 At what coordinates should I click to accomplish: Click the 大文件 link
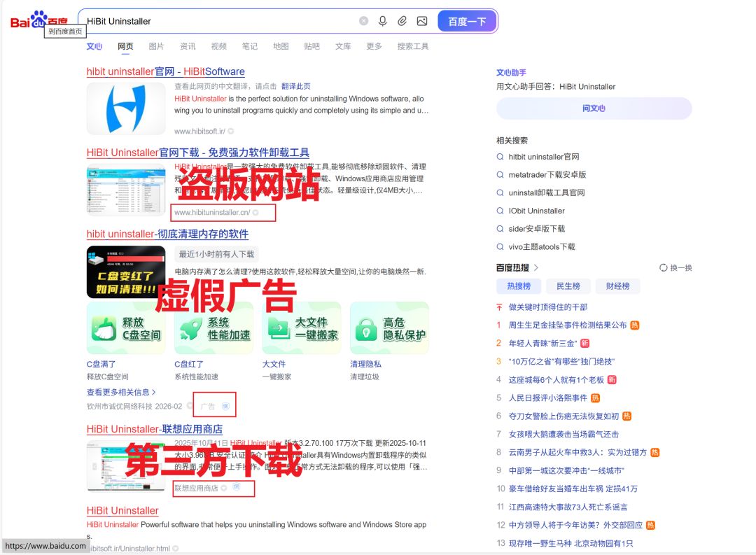pos(274,364)
